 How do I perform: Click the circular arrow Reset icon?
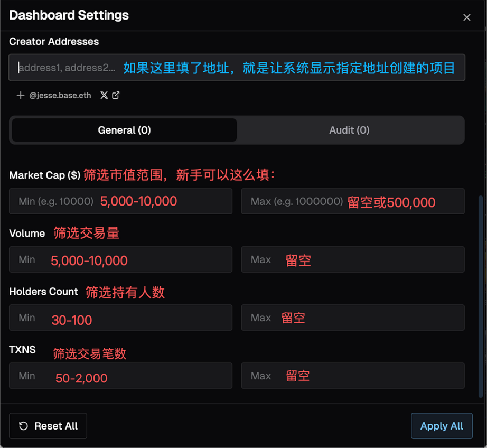(23, 426)
